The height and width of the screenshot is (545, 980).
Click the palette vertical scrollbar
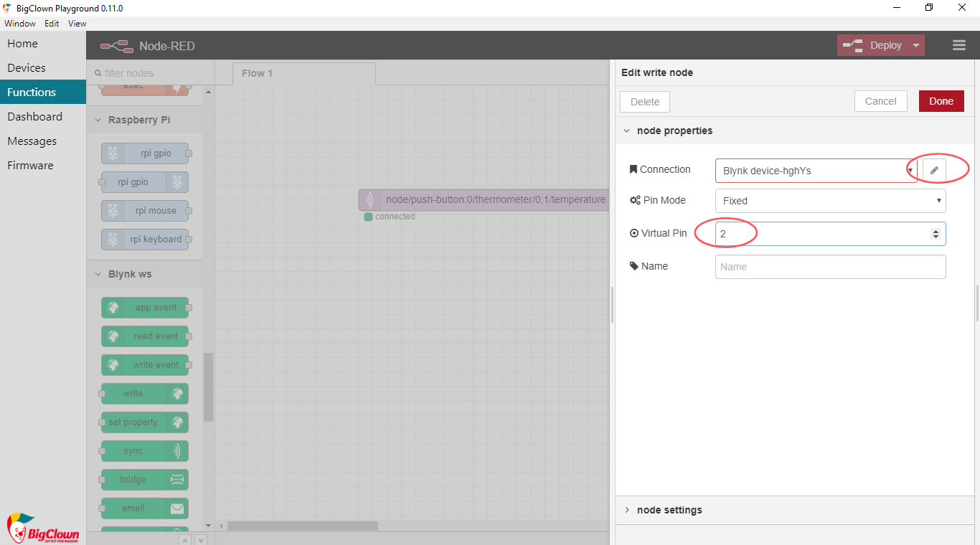208,387
